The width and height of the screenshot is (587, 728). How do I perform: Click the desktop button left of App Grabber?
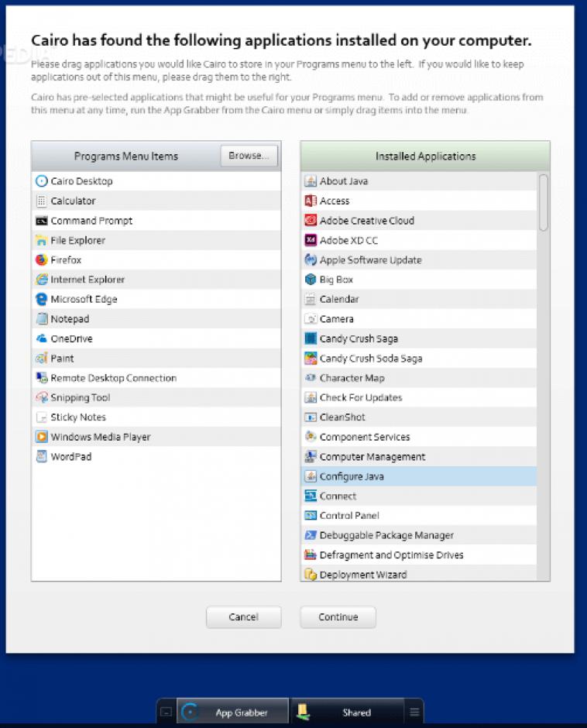coord(166,712)
